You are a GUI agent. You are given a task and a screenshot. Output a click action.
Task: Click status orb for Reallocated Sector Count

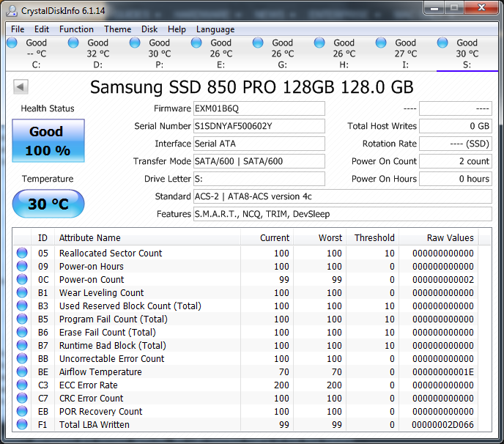(x=22, y=254)
